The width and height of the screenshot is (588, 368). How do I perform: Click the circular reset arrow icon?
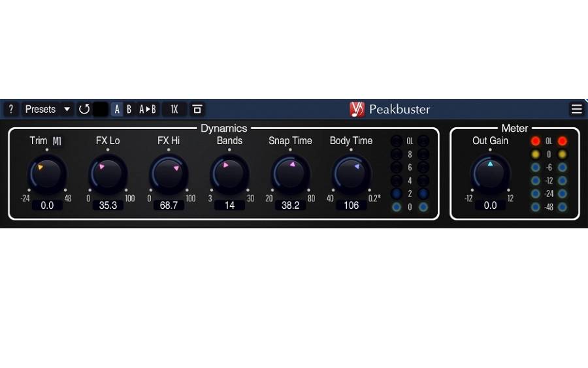click(x=84, y=109)
